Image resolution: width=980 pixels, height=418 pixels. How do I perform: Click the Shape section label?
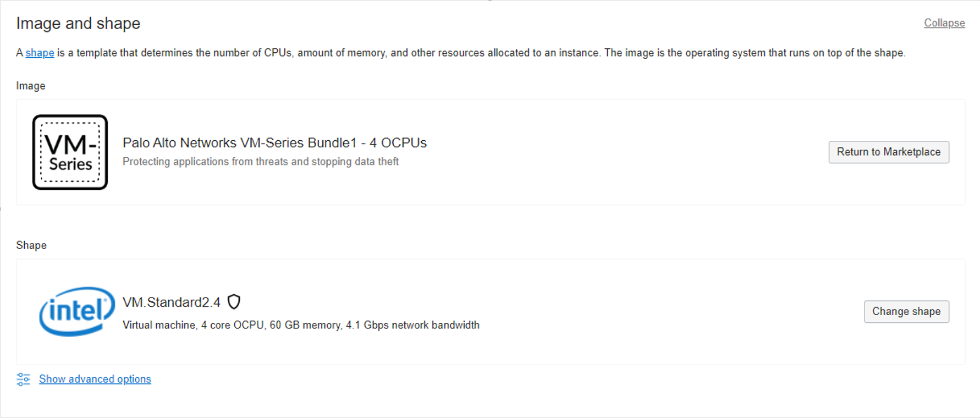tap(31, 245)
